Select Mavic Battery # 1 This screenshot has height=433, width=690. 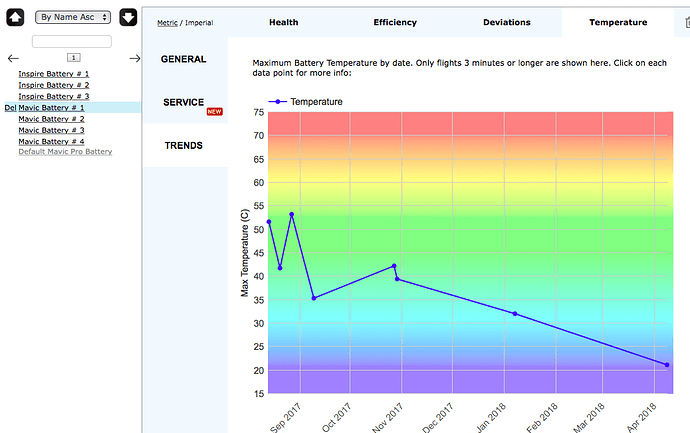point(51,107)
